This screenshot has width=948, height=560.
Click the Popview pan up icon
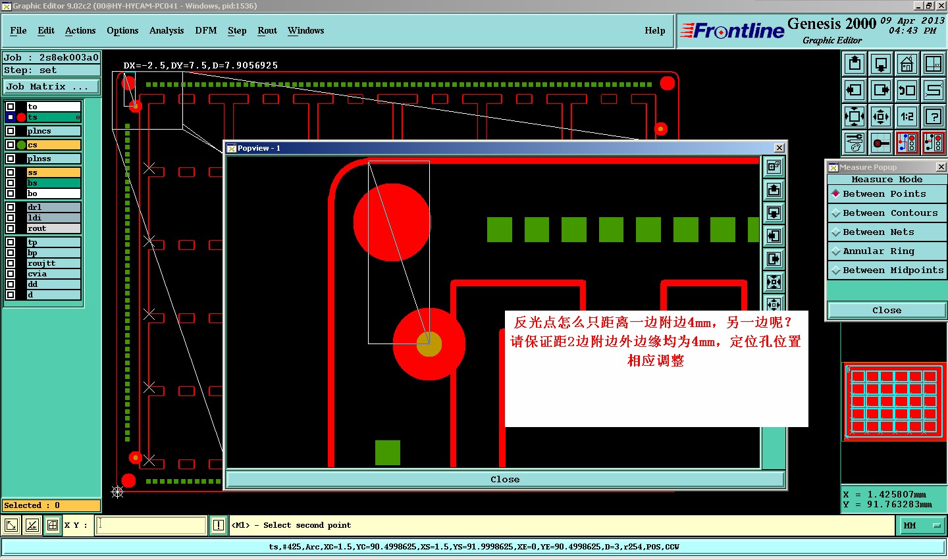click(774, 190)
